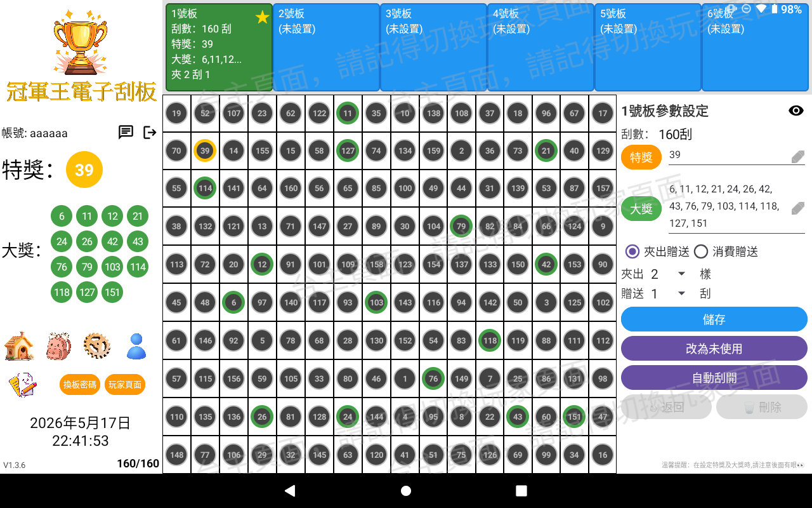The width and height of the screenshot is (812, 508).
Task: Tap the 160/160 counter text
Action: point(138,464)
